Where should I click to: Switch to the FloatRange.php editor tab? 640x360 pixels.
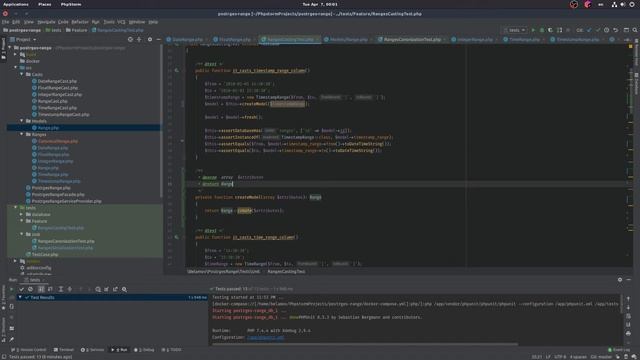coord(234,40)
